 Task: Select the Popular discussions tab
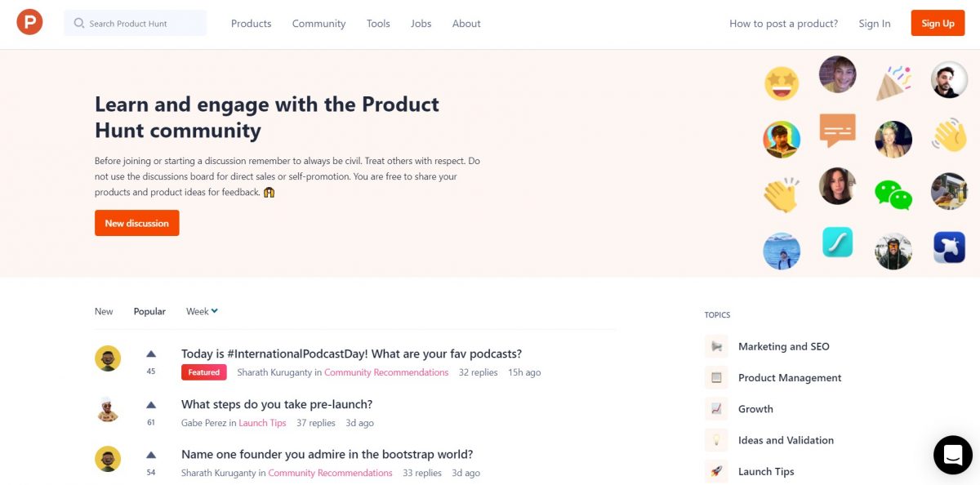pyautogui.click(x=149, y=311)
